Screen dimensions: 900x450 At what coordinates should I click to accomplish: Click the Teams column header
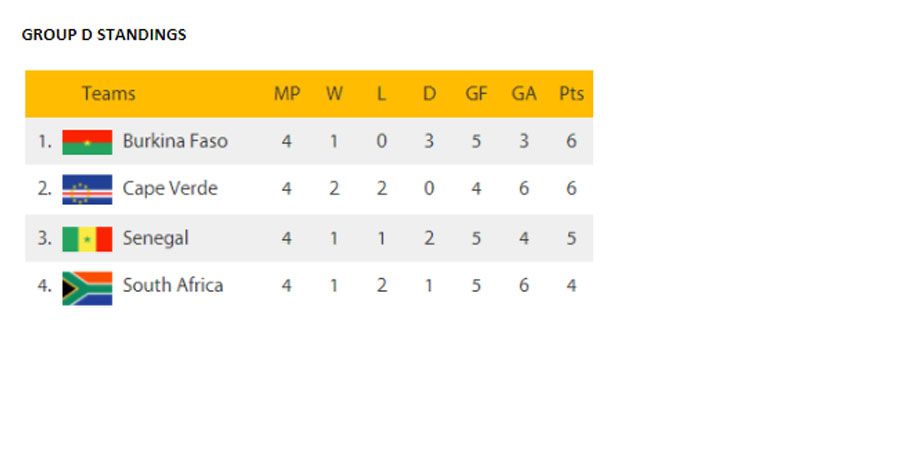coord(108,94)
